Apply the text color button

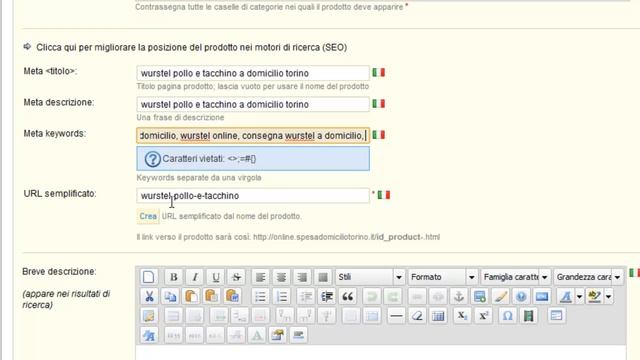coord(566,296)
